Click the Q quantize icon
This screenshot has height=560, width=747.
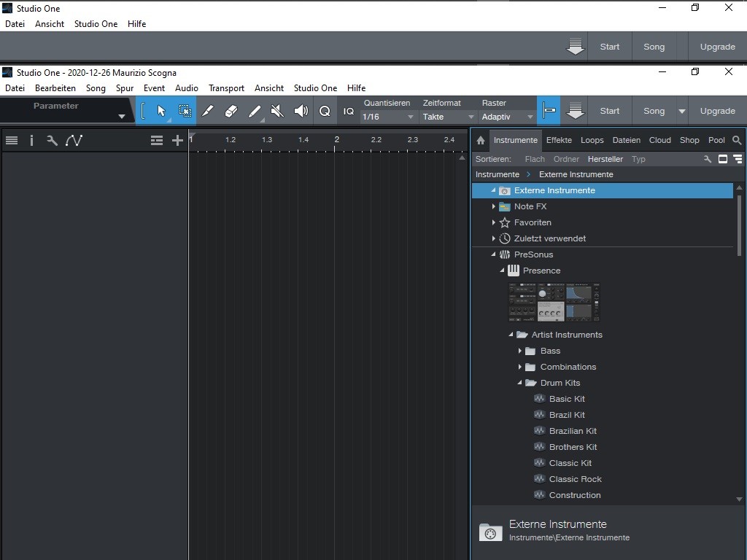pyautogui.click(x=325, y=111)
